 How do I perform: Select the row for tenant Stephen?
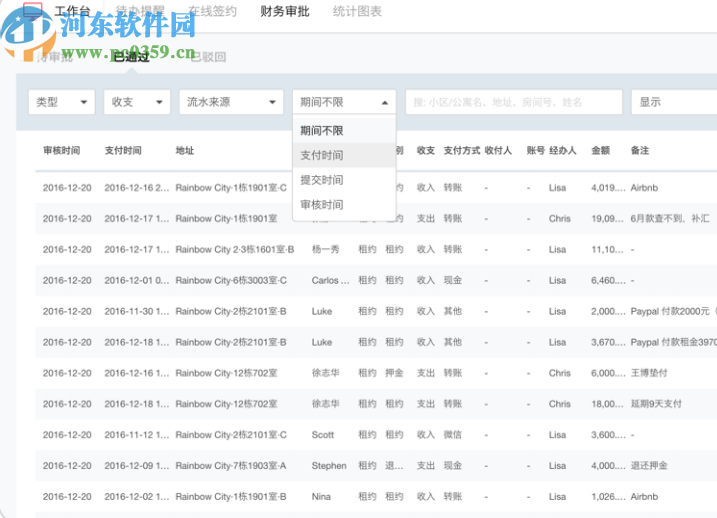(329, 466)
